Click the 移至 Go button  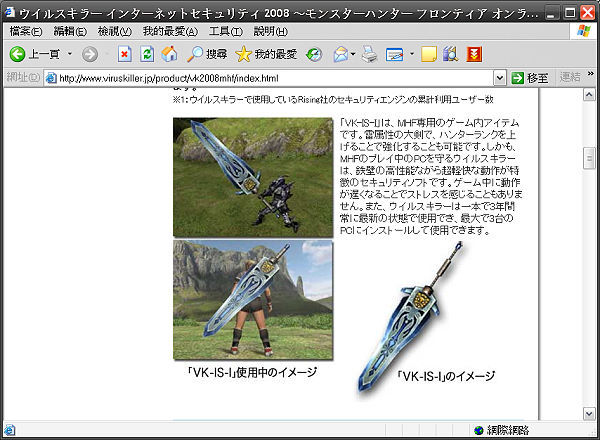pos(530,78)
